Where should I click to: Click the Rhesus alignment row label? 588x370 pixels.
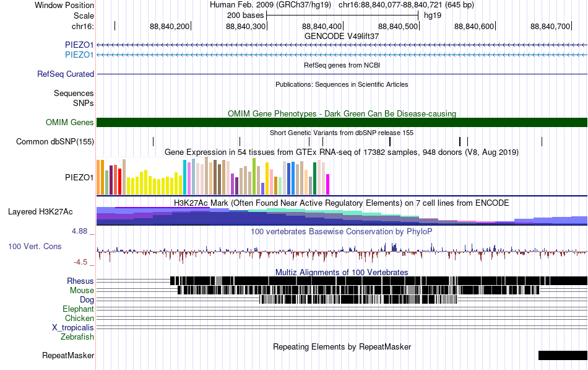pos(80,281)
